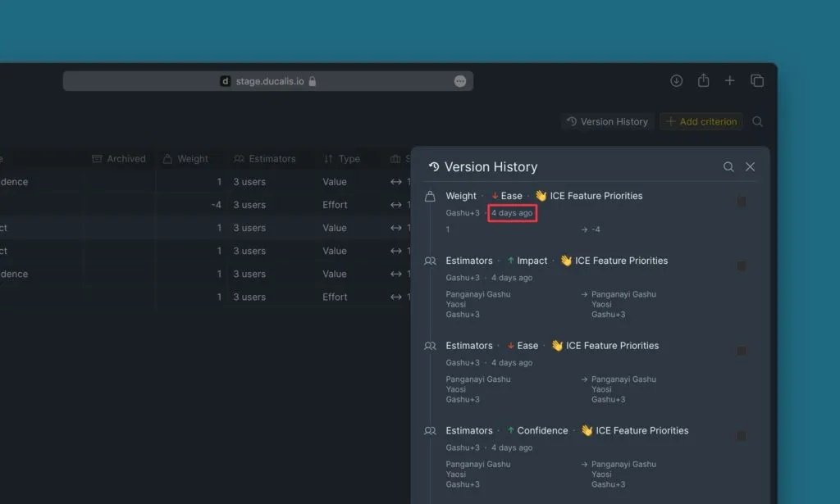The image size is (840, 504).
Task: Click the more options icon in address bar
Action: [x=460, y=81]
